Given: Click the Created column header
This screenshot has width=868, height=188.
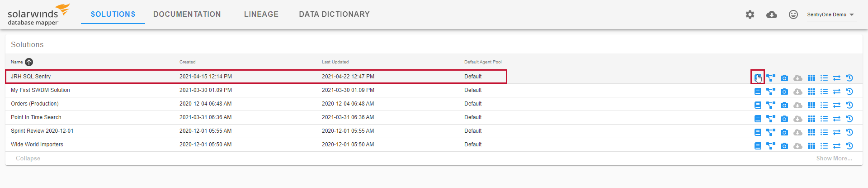Looking at the screenshot, I should pos(188,62).
